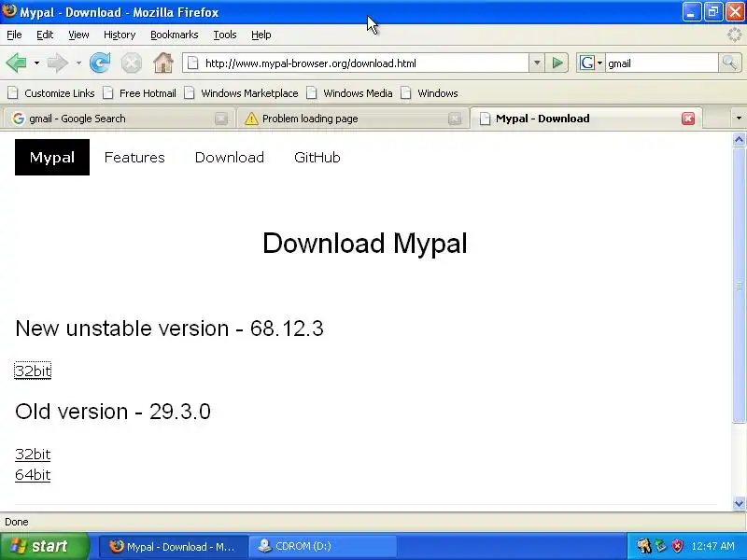Click the greyed-out stop loading icon
The width and height of the screenshot is (747, 560).
[131, 63]
